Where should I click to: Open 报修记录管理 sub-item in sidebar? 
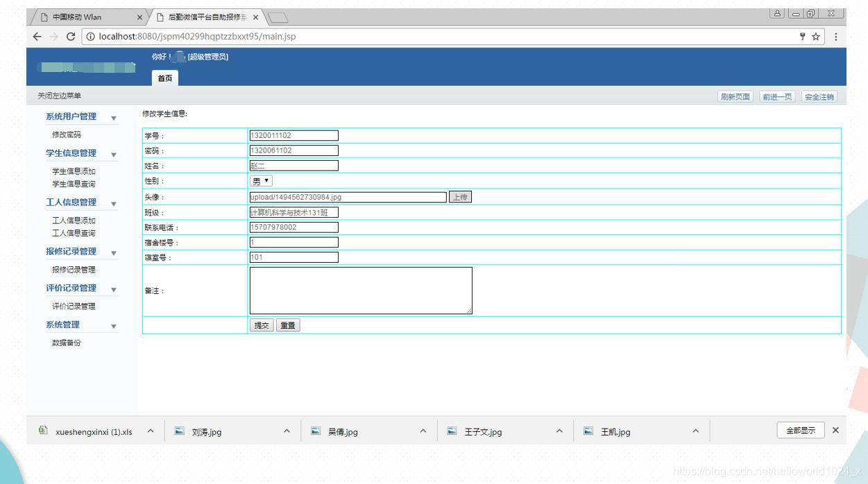coord(74,270)
